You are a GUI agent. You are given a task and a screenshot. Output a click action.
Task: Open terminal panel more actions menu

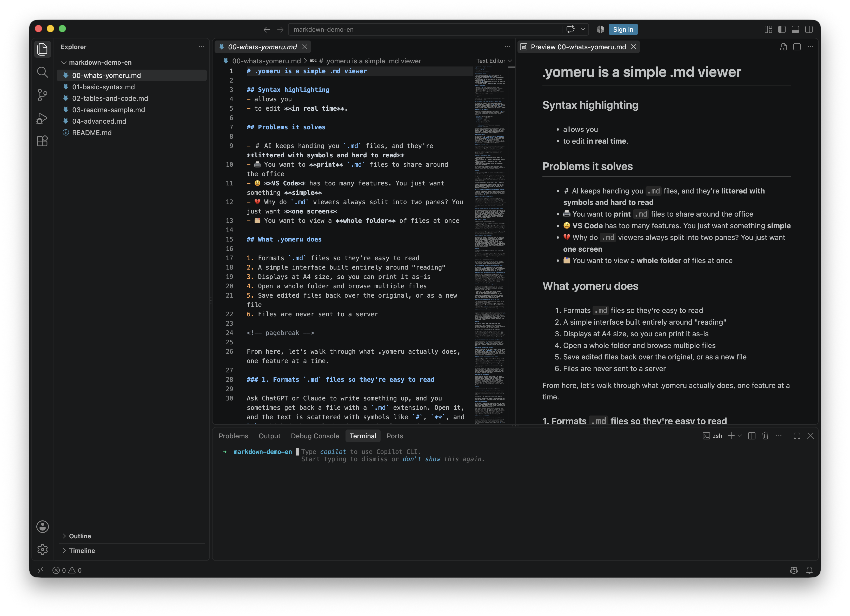[779, 436]
